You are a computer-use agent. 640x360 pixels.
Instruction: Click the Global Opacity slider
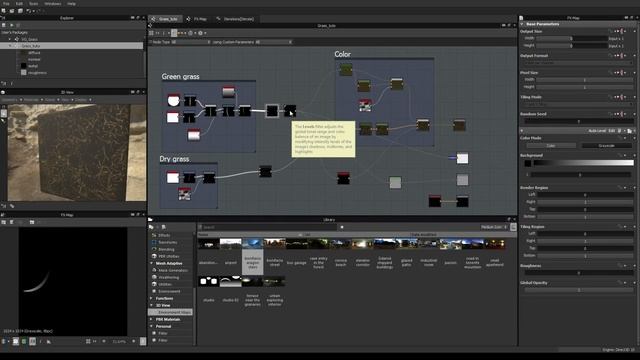578,290
